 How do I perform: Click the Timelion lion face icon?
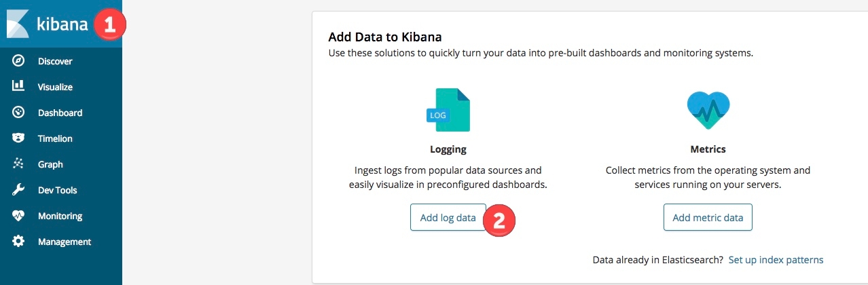[18, 138]
